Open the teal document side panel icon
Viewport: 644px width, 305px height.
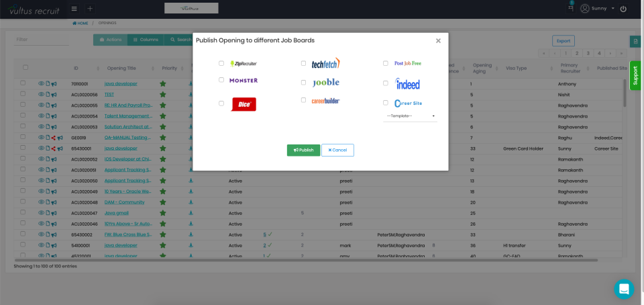[636, 41]
